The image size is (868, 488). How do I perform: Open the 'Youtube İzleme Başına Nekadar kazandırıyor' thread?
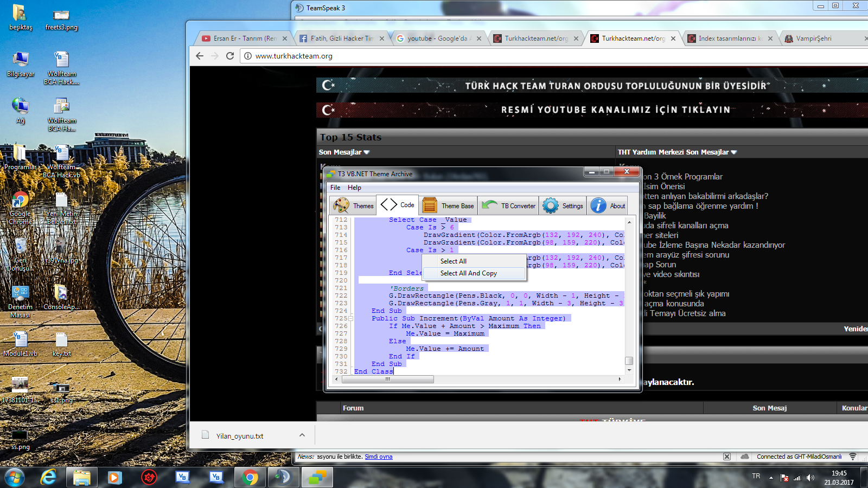coord(714,245)
